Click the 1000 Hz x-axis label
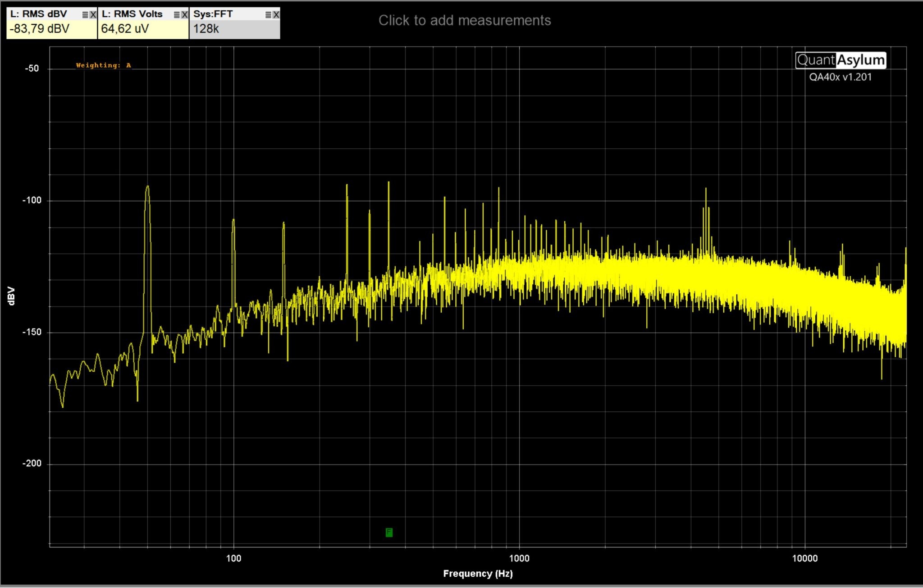This screenshot has width=923, height=588. [x=519, y=558]
